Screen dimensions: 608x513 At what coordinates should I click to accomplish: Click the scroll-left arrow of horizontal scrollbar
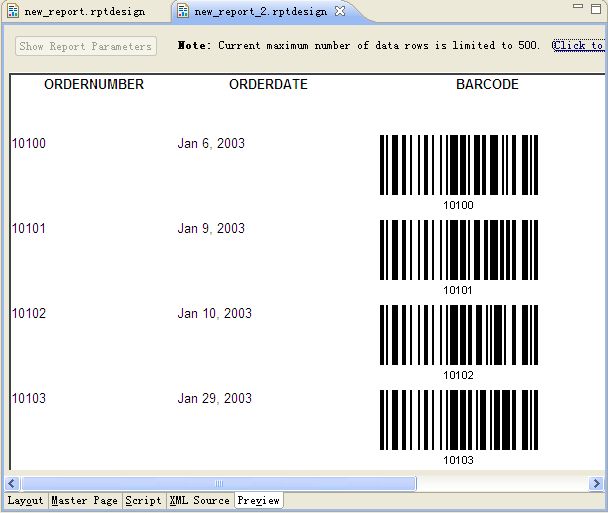[15, 483]
